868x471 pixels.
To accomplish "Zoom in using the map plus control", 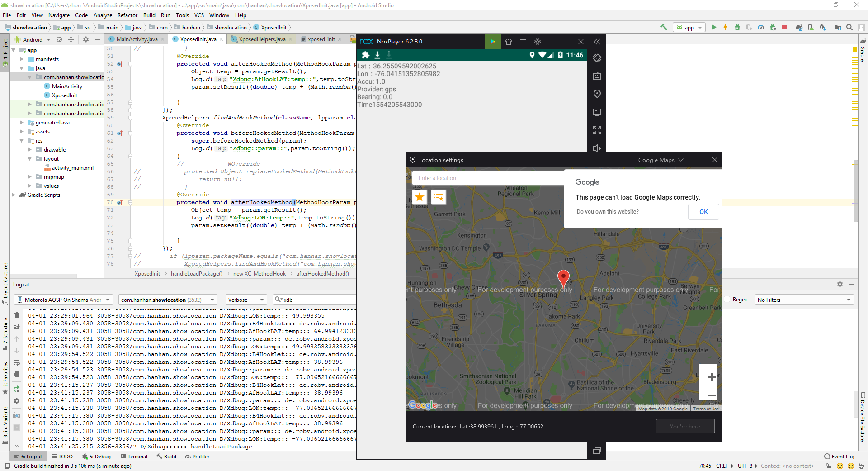I will click(x=712, y=376).
